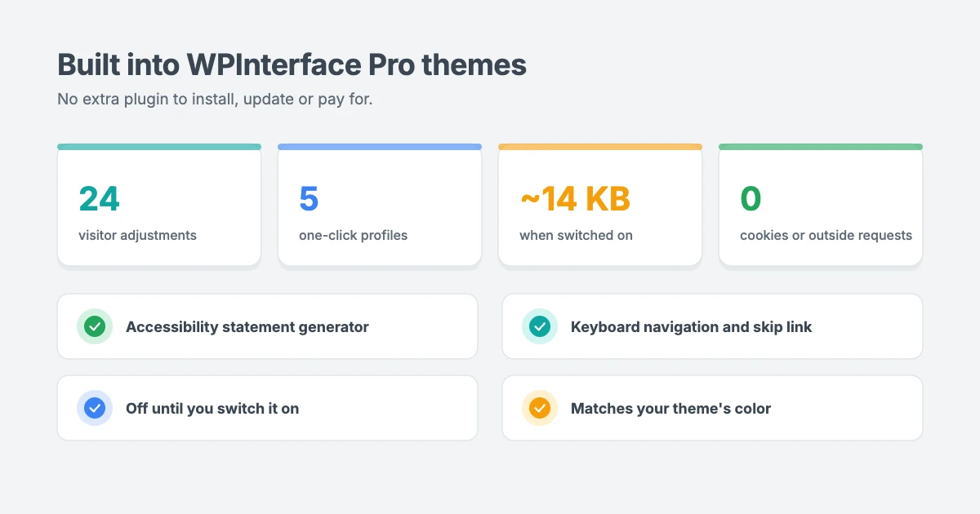
Task: Click 'Keyboard navigation and skip link' text
Action: (x=692, y=326)
